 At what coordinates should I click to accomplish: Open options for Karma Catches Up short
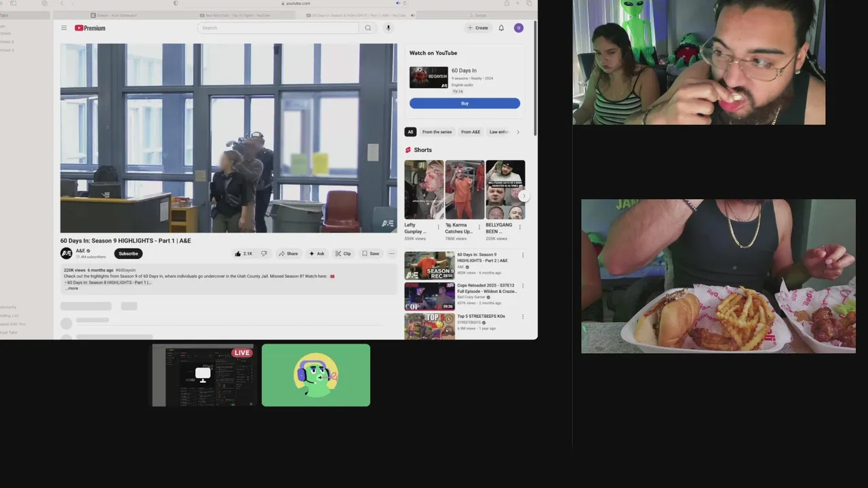[479, 227]
